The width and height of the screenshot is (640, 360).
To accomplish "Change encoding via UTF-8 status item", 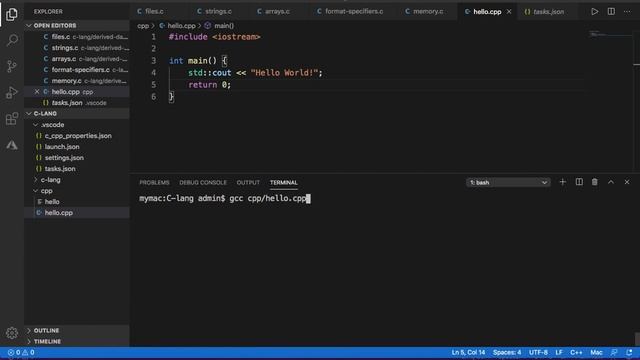I will 538,352.
